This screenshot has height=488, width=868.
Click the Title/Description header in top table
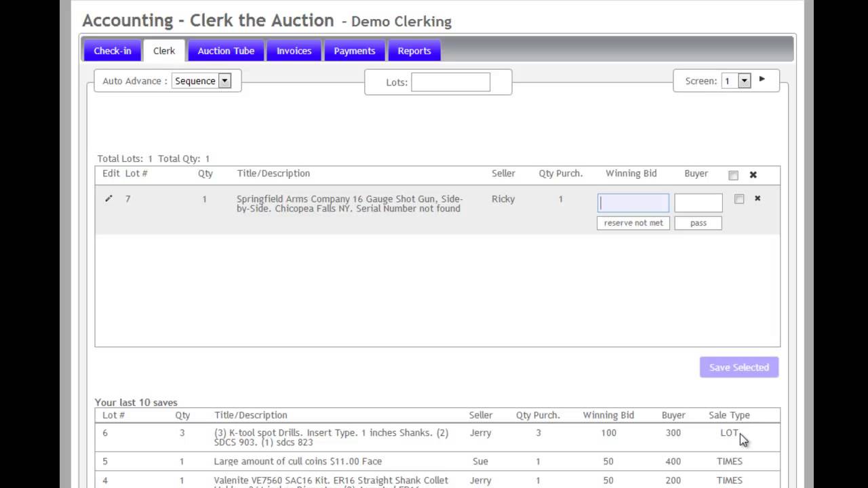pyautogui.click(x=273, y=174)
